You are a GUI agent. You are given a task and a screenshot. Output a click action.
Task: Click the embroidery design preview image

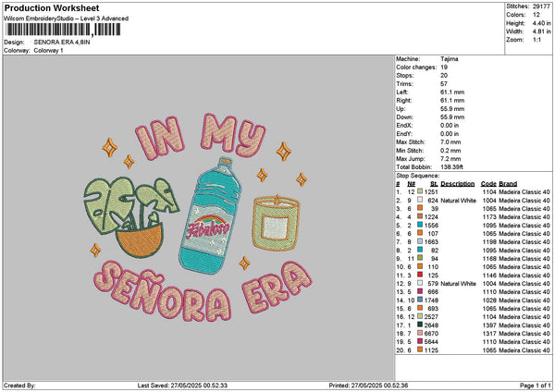tap(198, 218)
